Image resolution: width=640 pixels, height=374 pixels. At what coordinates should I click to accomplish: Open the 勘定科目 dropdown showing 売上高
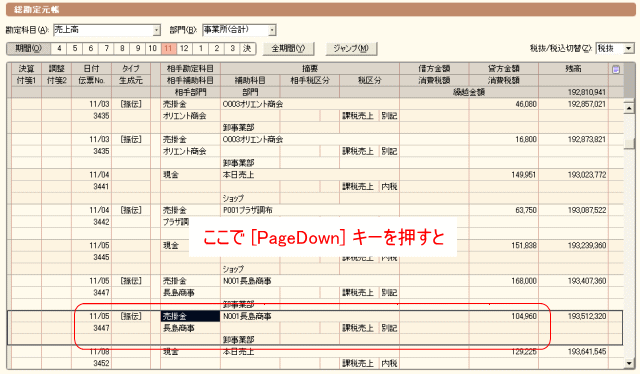[x=157, y=30]
